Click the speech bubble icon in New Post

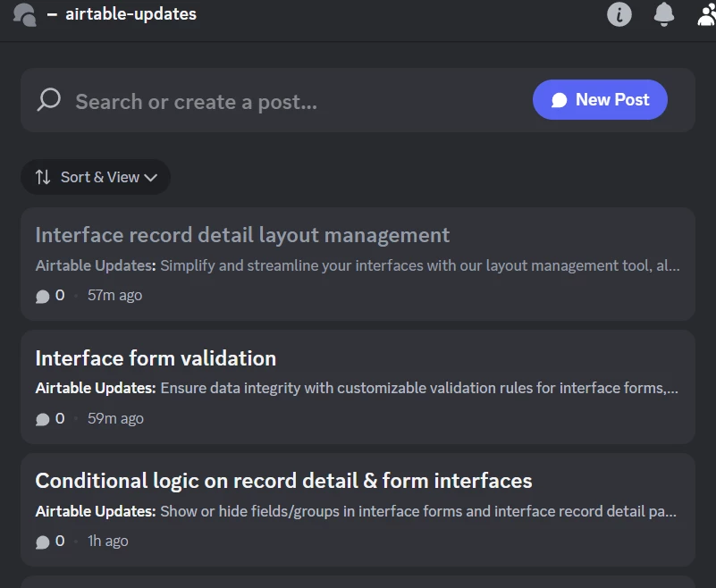pyautogui.click(x=559, y=100)
